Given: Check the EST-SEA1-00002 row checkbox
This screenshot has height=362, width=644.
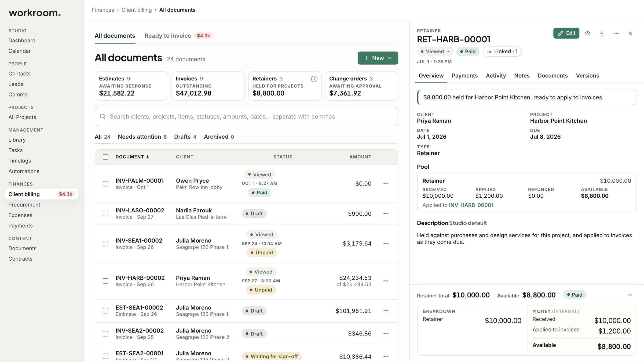Looking at the screenshot, I should pos(105,311).
